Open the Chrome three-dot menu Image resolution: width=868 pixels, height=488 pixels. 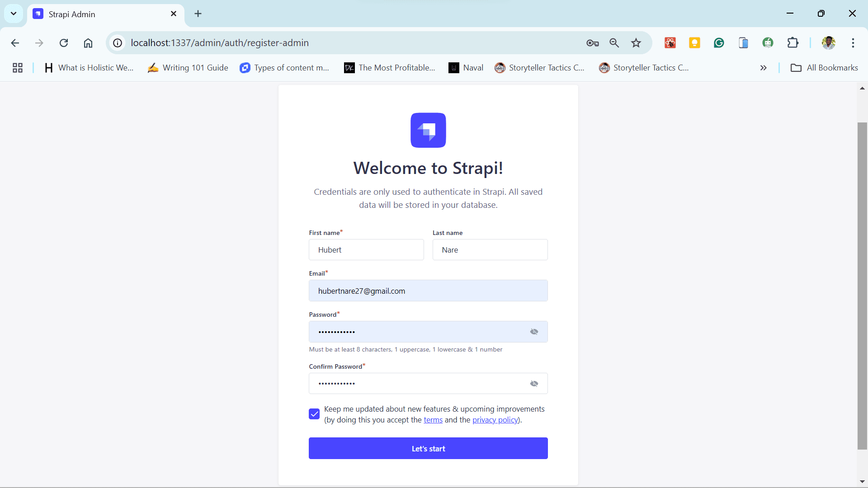point(853,43)
